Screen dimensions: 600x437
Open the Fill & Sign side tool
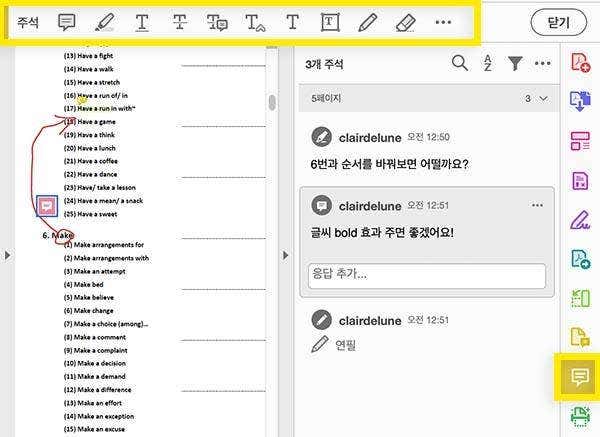[580, 220]
